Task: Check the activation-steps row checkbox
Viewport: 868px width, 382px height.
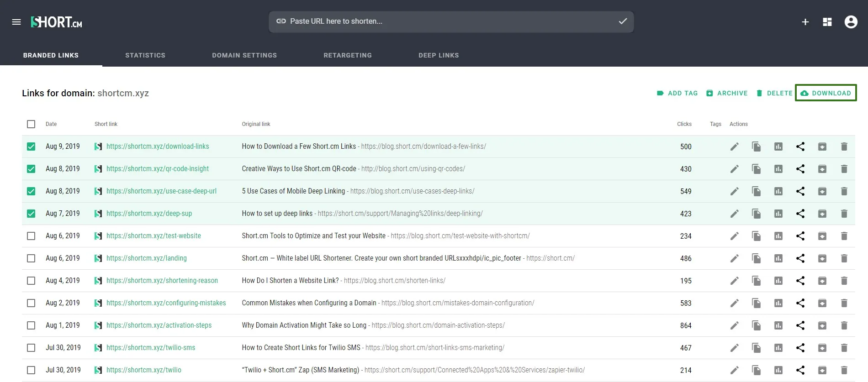Action: tap(31, 325)
